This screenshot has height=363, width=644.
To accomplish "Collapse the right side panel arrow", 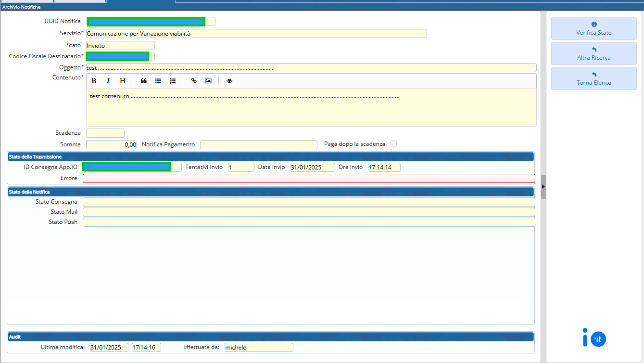I will tap(543, 186).
